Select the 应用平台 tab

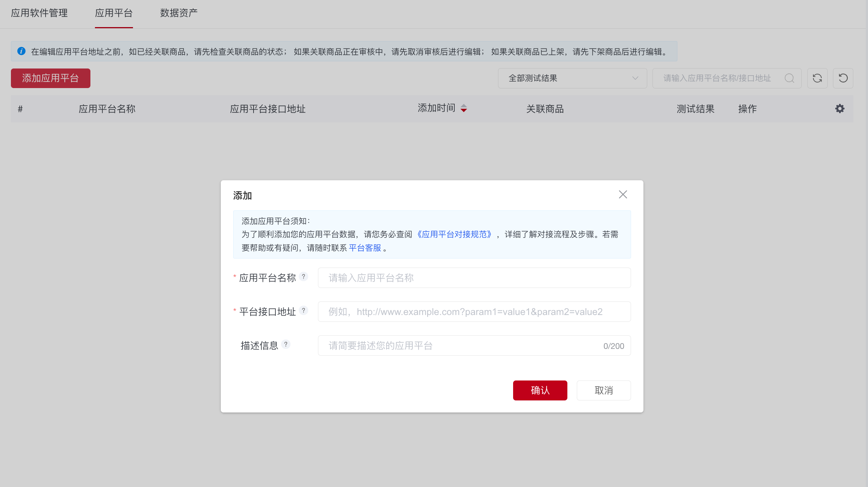pos(114,13)
